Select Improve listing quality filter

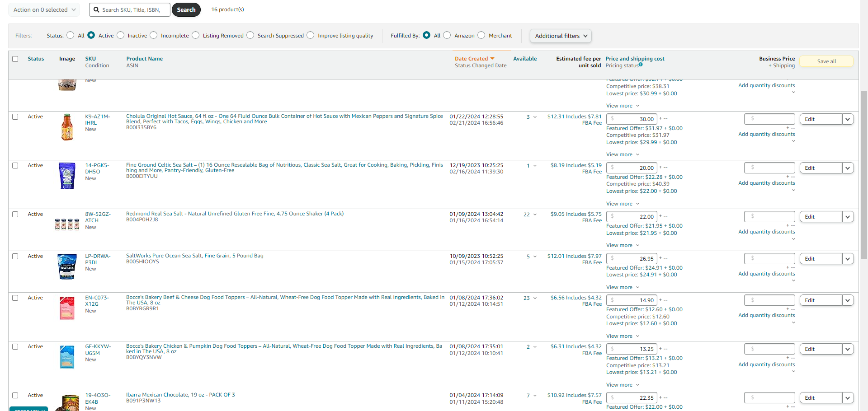tap(311, 35)
